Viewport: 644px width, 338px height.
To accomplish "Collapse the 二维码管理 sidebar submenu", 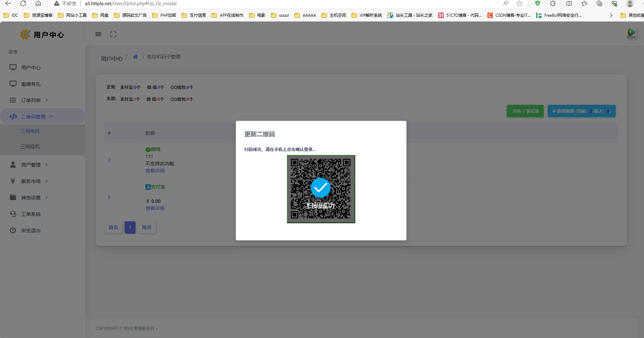I will [43, 116].
